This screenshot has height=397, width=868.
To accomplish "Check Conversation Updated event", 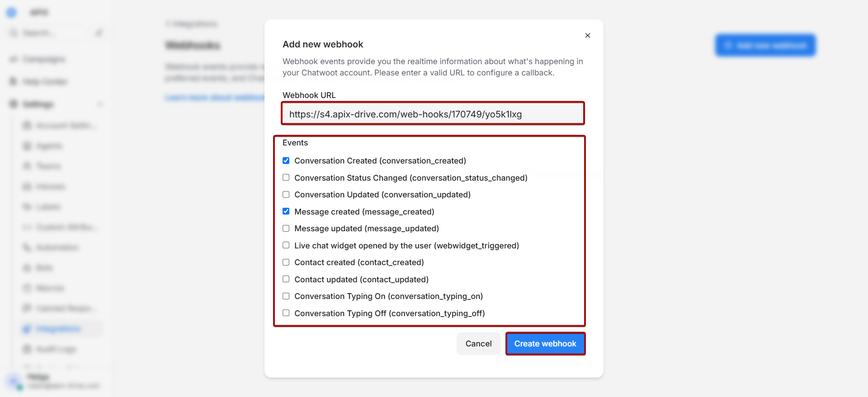I will (286, 194).
